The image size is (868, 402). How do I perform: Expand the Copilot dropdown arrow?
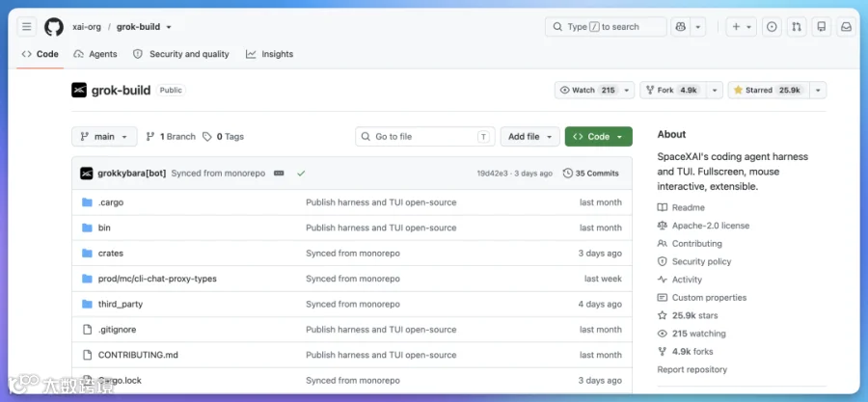click(698, 27)
